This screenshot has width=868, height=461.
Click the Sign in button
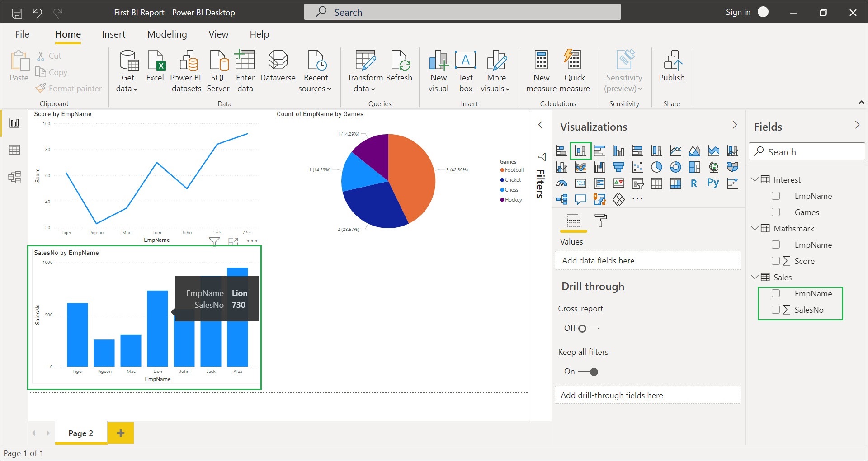[738, 12]
